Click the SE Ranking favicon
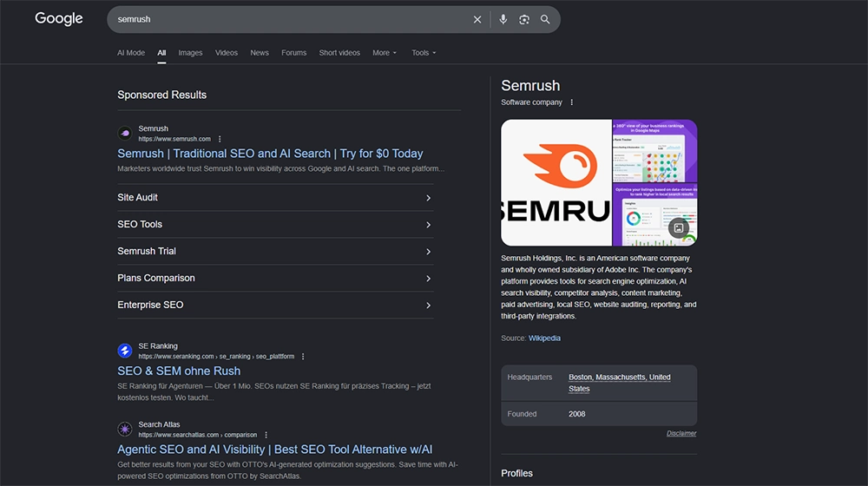Image resolution: width=868 pixels, height=486 pixels. (125, 351)
